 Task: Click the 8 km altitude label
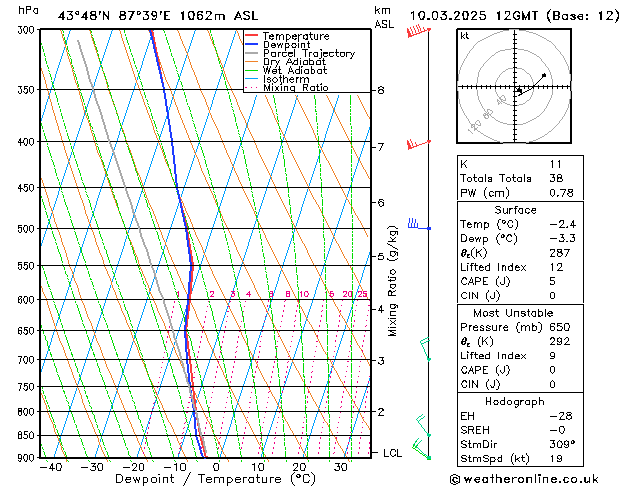pyautogui.click(x=381, y=90)
